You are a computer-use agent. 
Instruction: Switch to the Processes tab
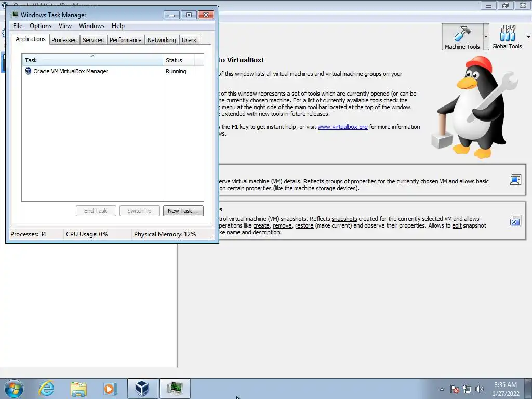tap(64, 40)
